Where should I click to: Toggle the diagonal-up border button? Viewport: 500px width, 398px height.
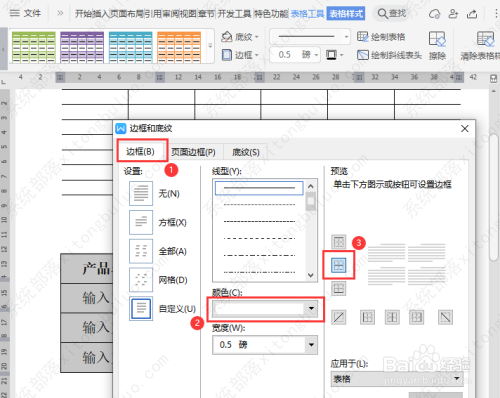click(339, 317)
